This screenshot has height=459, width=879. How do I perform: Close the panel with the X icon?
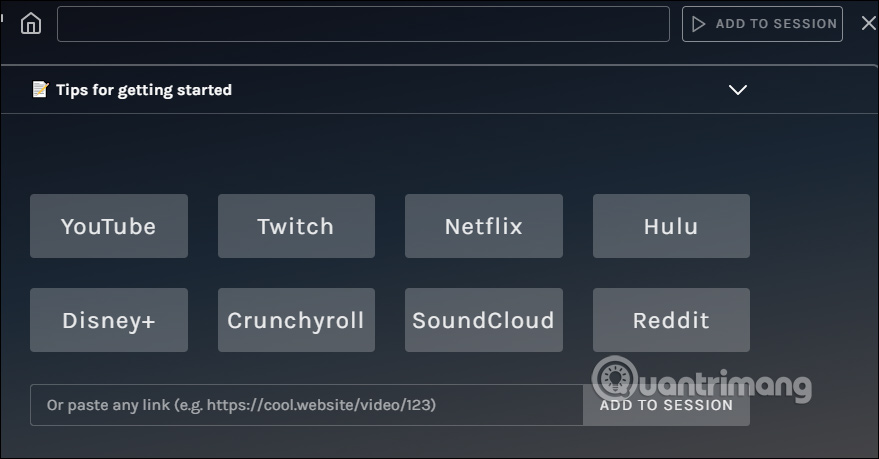click(x=868, y=24)
